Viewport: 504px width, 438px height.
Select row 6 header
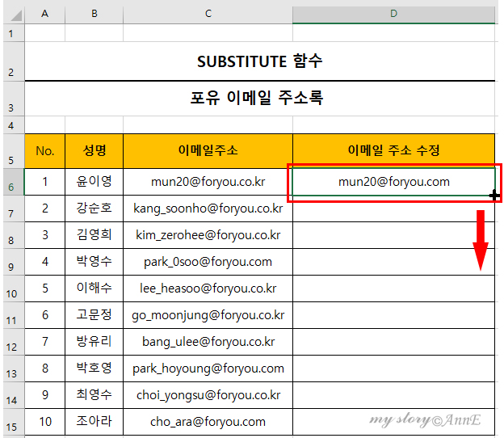click(x=13, y=182)
